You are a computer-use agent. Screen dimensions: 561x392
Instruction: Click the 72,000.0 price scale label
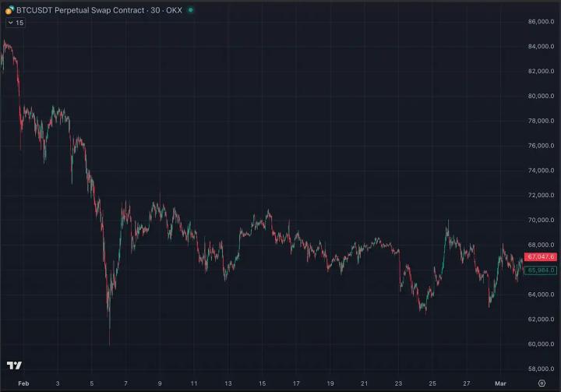[x=541, y=196]
